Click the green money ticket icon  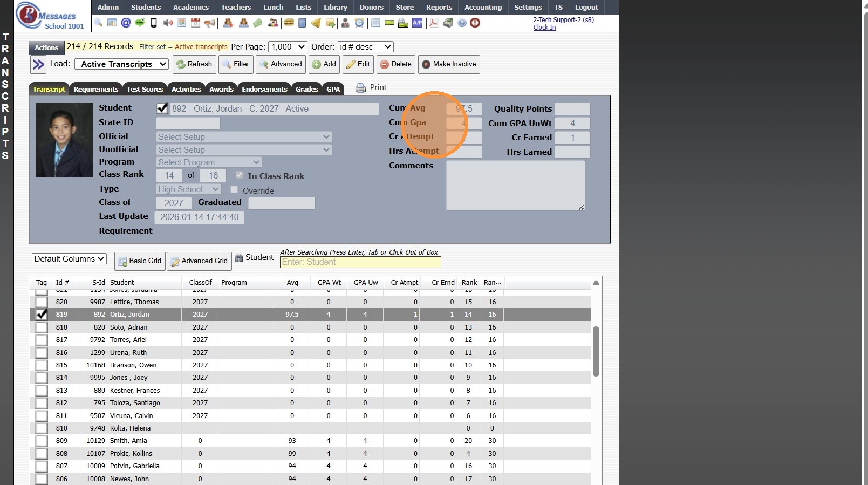tap(258, 23)
